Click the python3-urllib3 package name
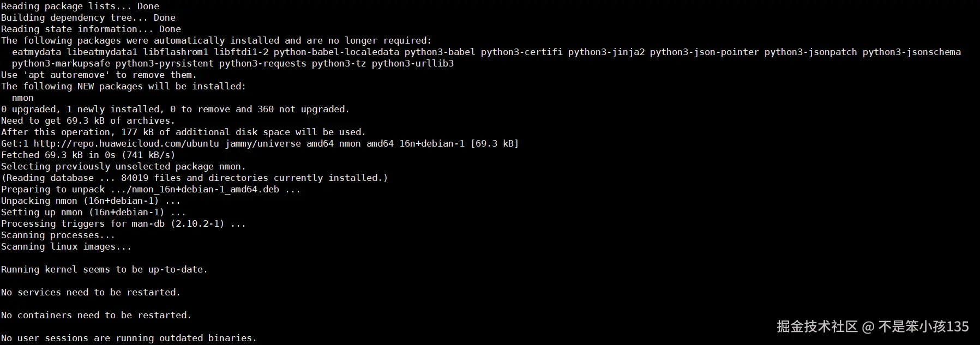980x345 pixels. pyautogui.click(x=412, y=63)
